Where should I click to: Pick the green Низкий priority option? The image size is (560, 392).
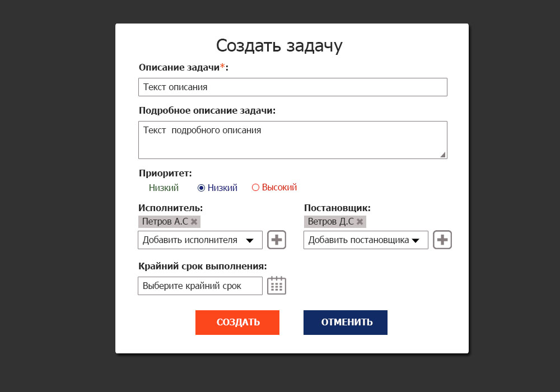click(x=164, y=188)
